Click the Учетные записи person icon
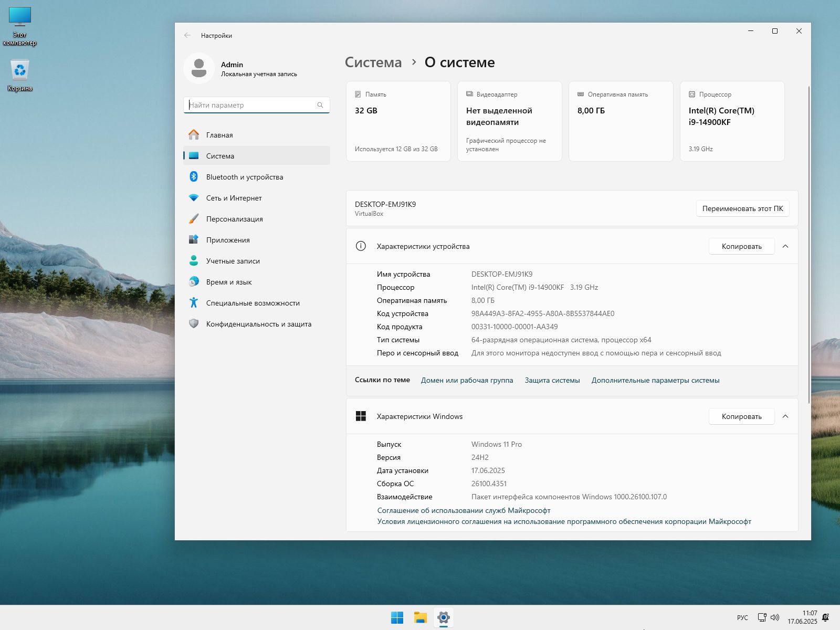This screenshot has height=630, width=840. (x=194, y=261)
